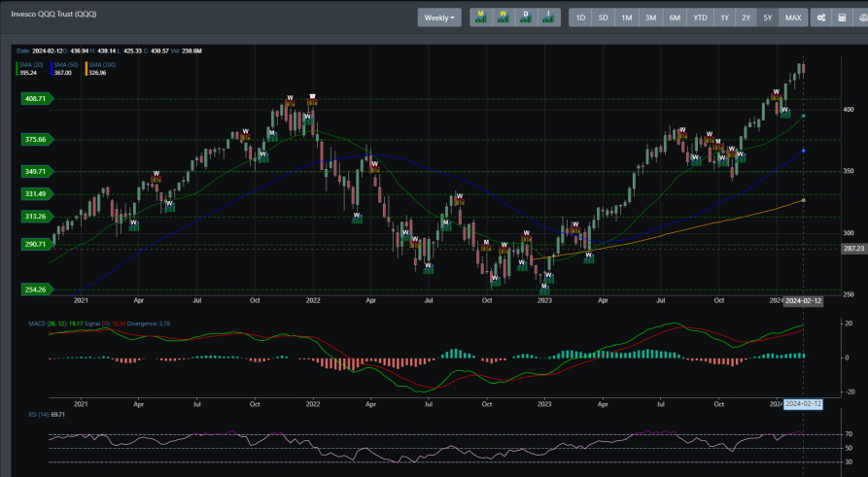
Task: Click the SMA 20 endpoint dot on chart
Action: click(803, 117)
